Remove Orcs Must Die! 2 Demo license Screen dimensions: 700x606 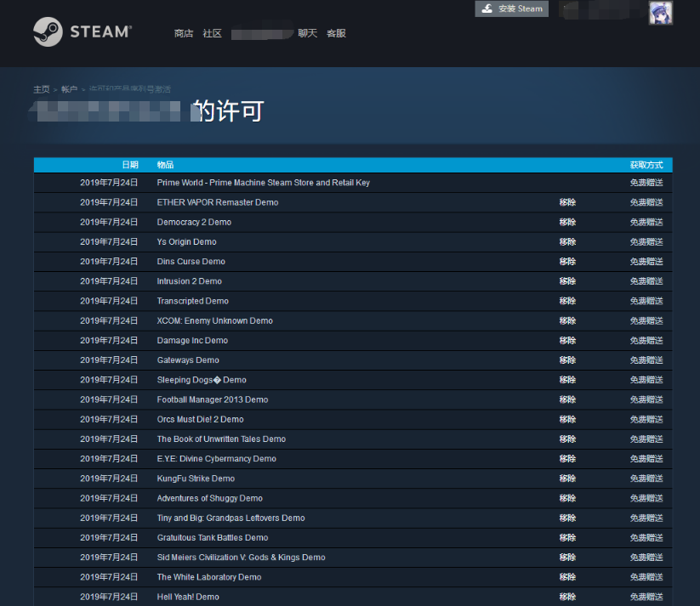(567, 420)
